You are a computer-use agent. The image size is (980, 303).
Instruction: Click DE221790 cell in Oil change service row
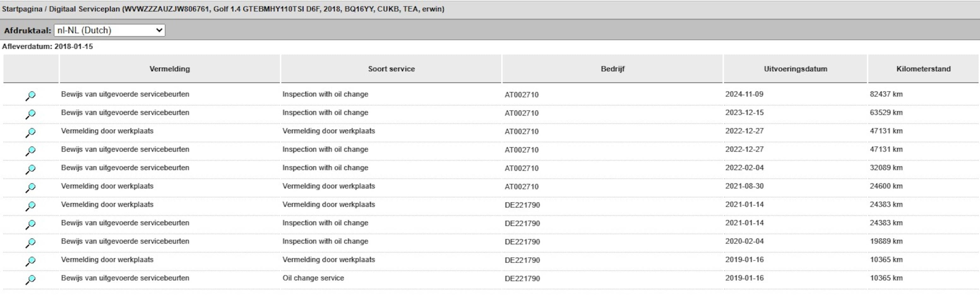[522, 279]
